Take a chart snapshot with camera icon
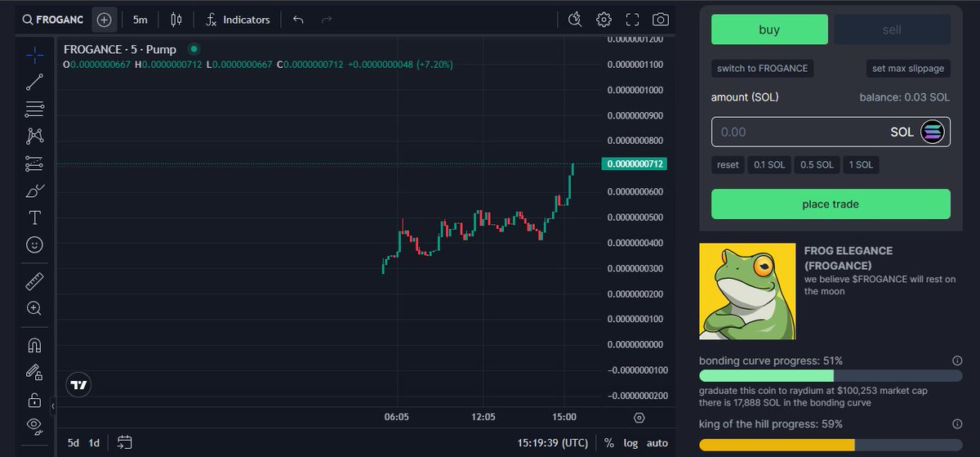This screenshot has width=980, height=457. tap(661, 19)
